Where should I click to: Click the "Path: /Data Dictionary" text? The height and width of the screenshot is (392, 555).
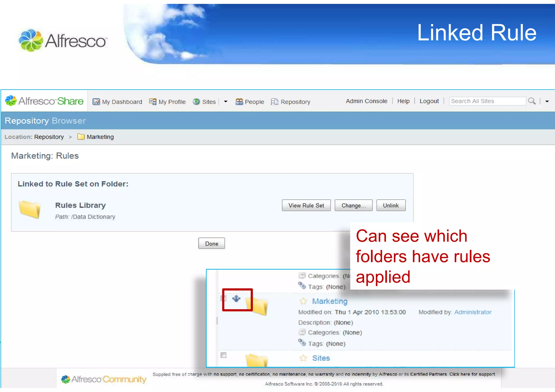(85, 217)
